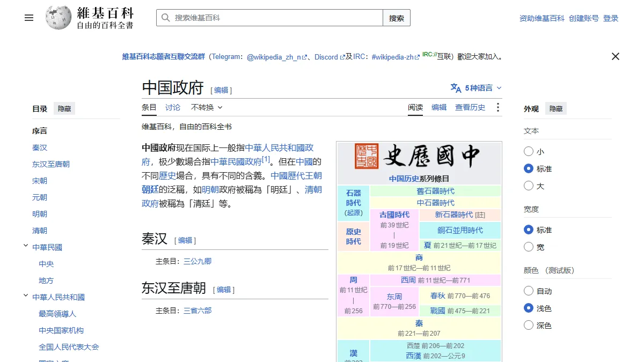Click the 登录 login link
Screen dimensions: 644x362
611,18
